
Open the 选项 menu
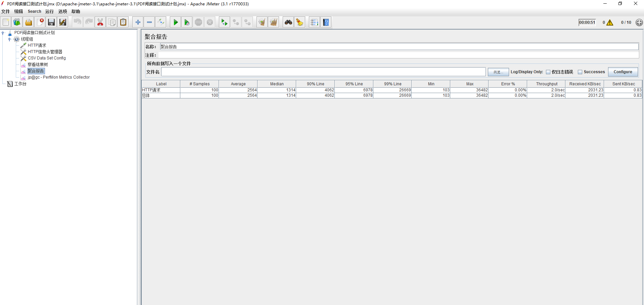point(62,11)
